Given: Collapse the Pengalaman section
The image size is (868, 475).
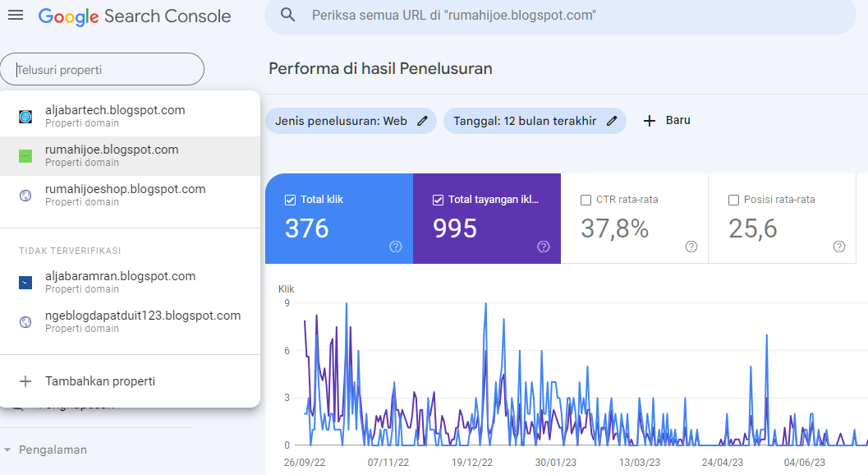Looking at the screenshot, I should [7, 450].
